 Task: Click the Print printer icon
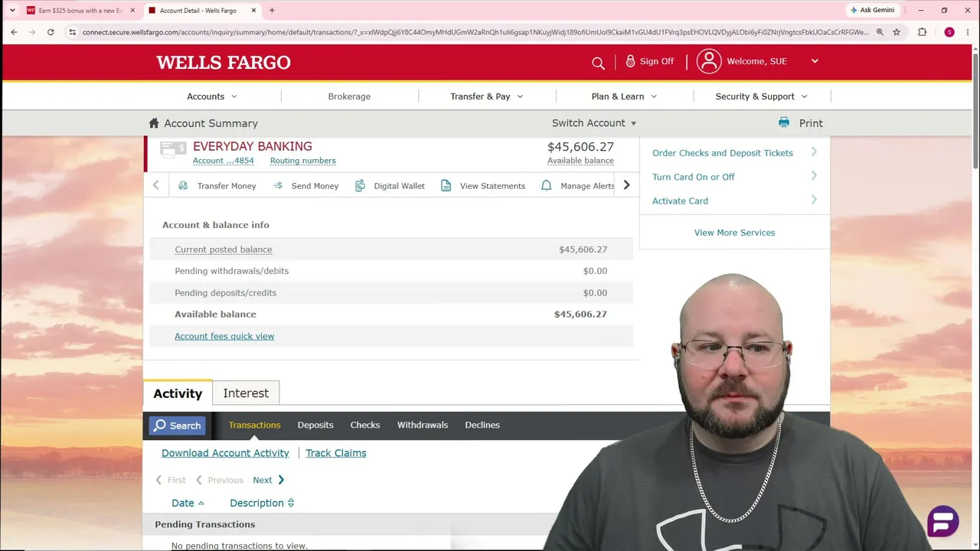[784, 122]
